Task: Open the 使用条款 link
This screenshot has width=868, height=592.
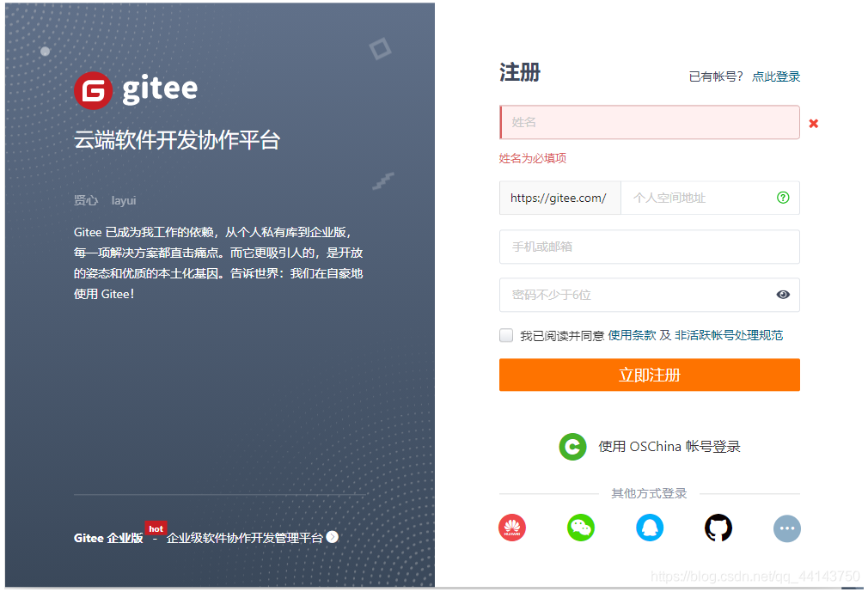Action: tap(632, 335)
